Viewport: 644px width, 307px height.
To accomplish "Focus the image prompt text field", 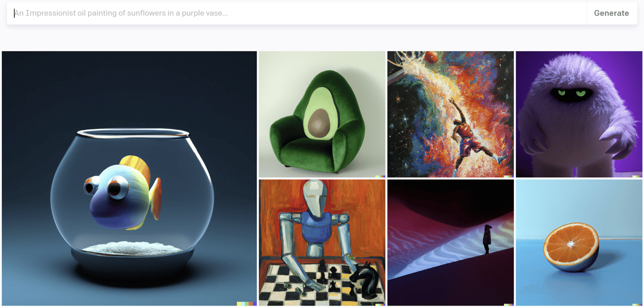I will (297, 13).
